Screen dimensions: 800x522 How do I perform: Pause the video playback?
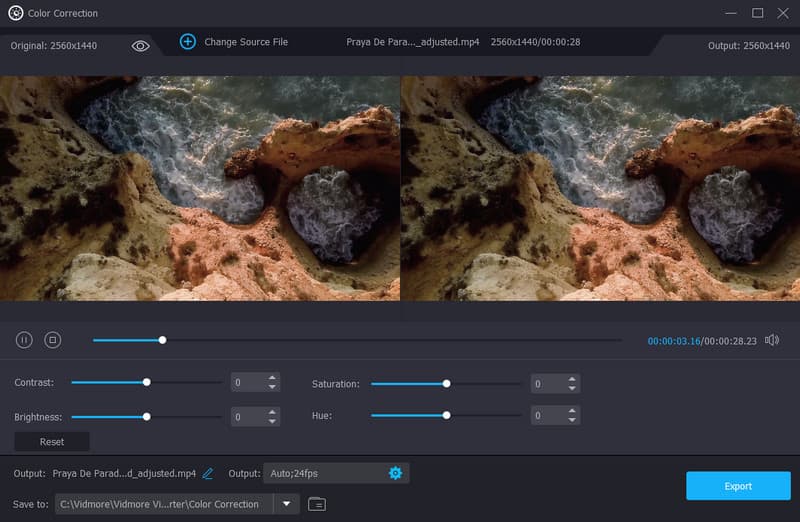point(24,340)
